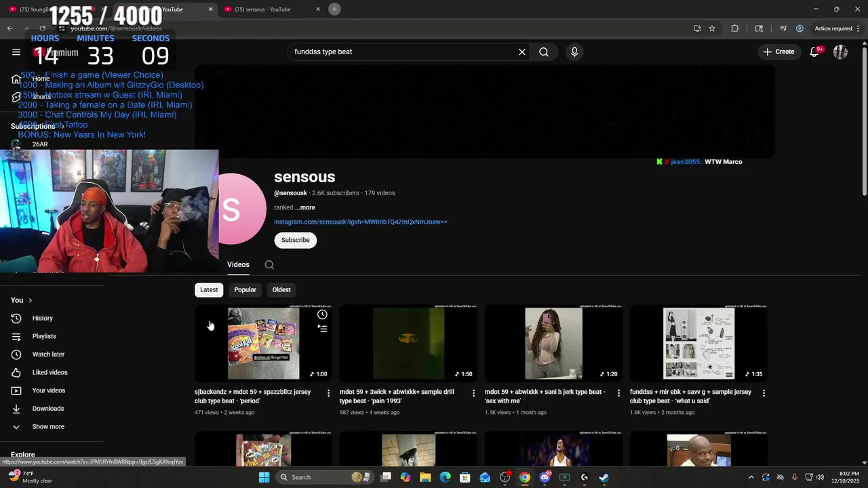This screenshot has height=488, width=868.
Task: Switch to the 'sensous - YouTube' browser tab
Action: click(x=269, y=9)
